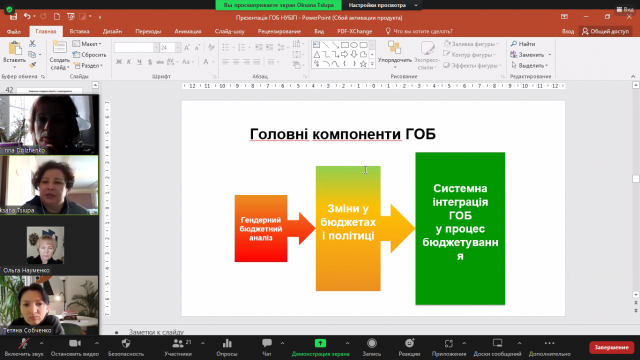The image size is (640, 360).
Task: Unmute microphone via Включить звук
Action: click(x=24, y=347)
